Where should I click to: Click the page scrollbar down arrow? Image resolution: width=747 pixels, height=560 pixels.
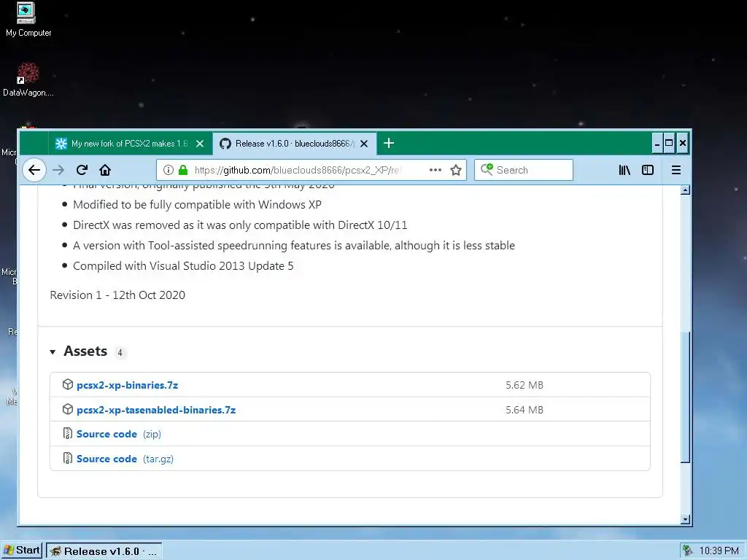pos(685,519)
